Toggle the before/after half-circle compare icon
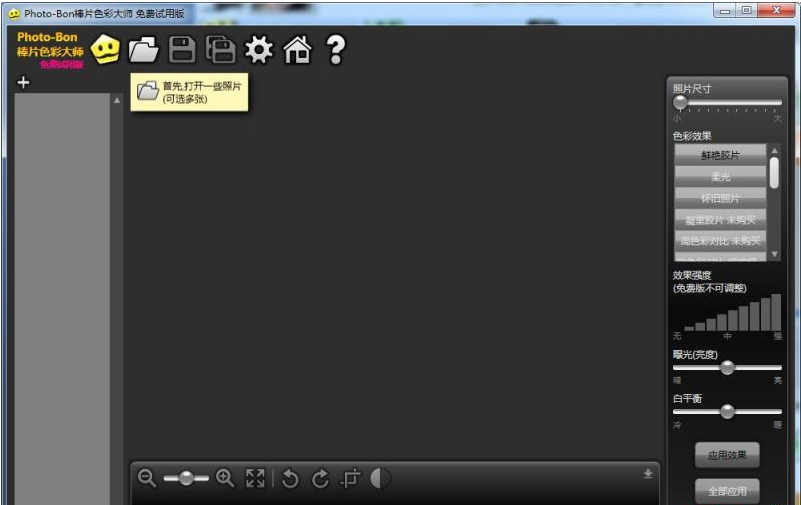Viewport: 801px width, 505px height. tap(380, 478)
